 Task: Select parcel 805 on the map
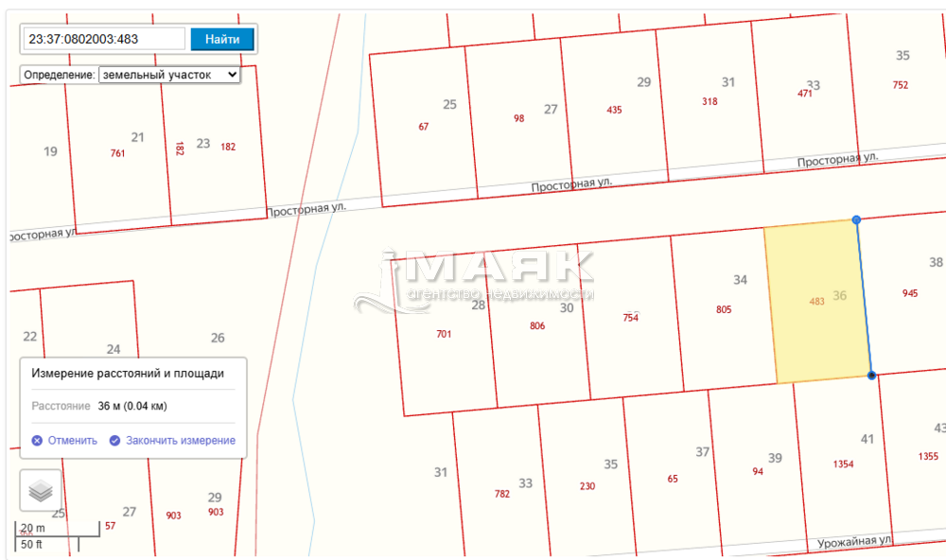tap(724, 309)
